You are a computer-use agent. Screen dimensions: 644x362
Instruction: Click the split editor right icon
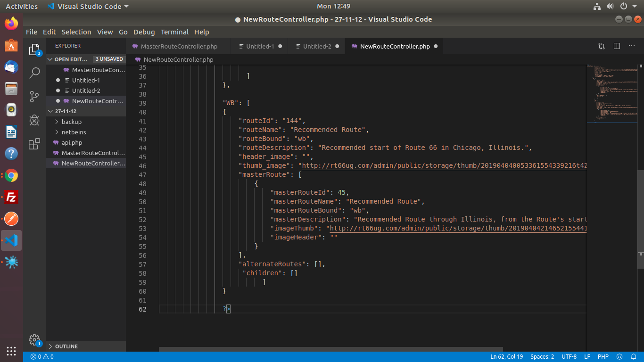coord(617,46)
